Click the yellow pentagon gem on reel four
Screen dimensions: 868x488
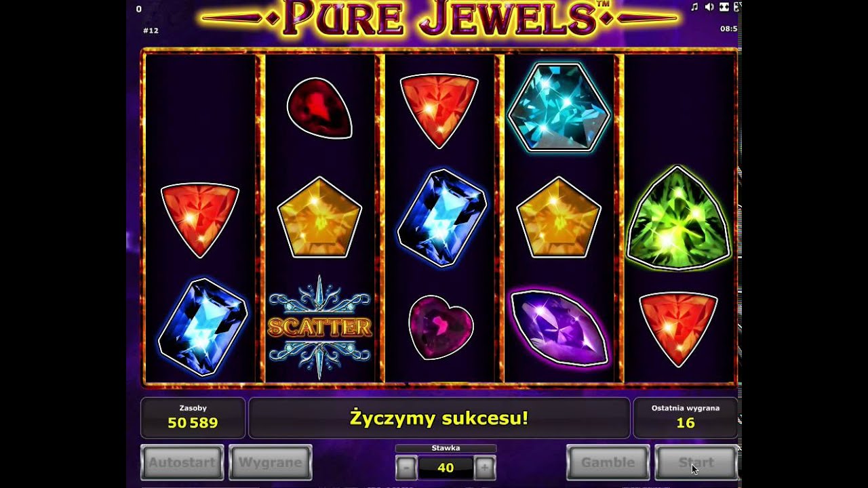pyautogui.click(x=559, y=218)
